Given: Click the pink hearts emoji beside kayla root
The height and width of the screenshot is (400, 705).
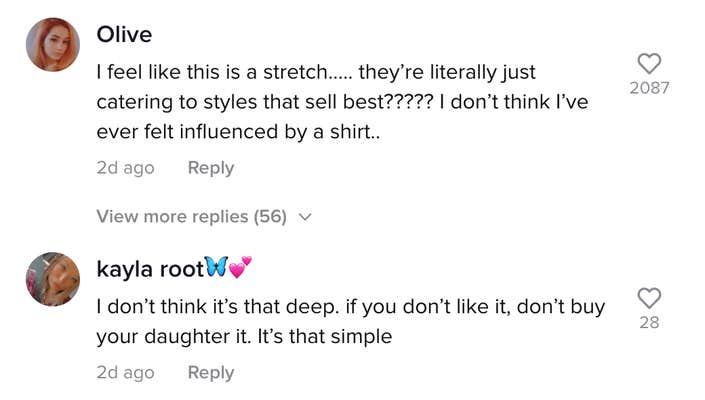Looking at the screenshot, I should [x=241, y=267].
